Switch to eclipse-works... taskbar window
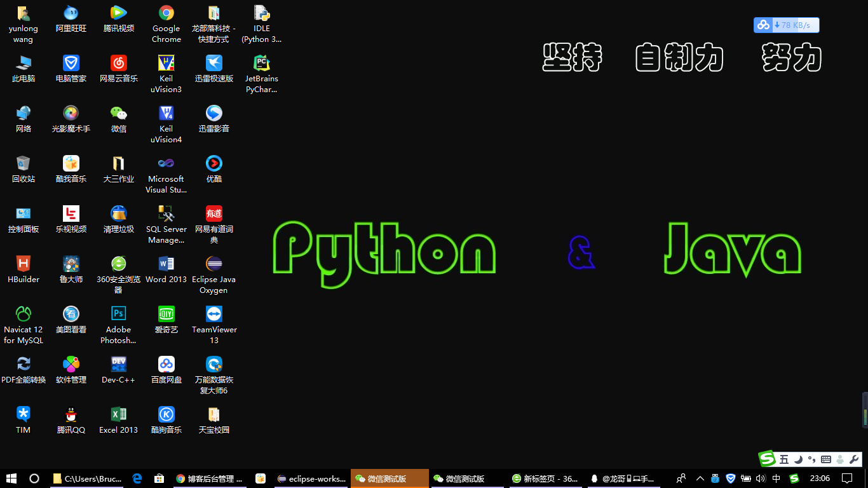 coord(311,478)
